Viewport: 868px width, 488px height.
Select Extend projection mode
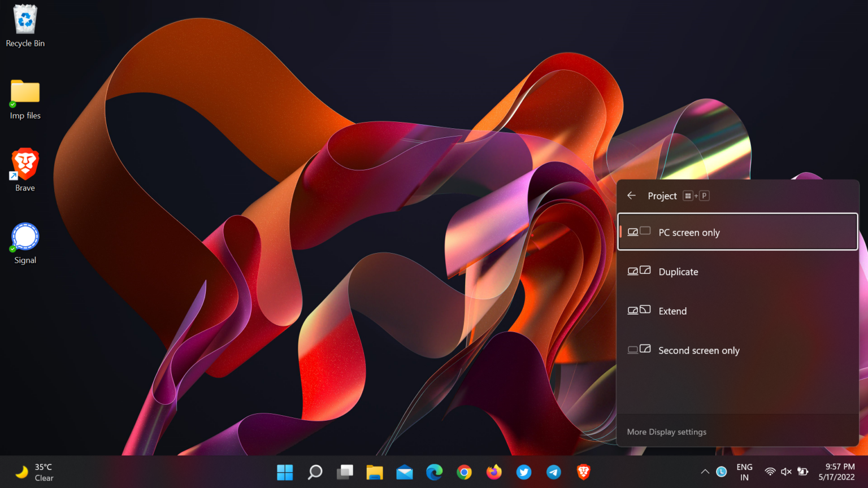[737, 311]
